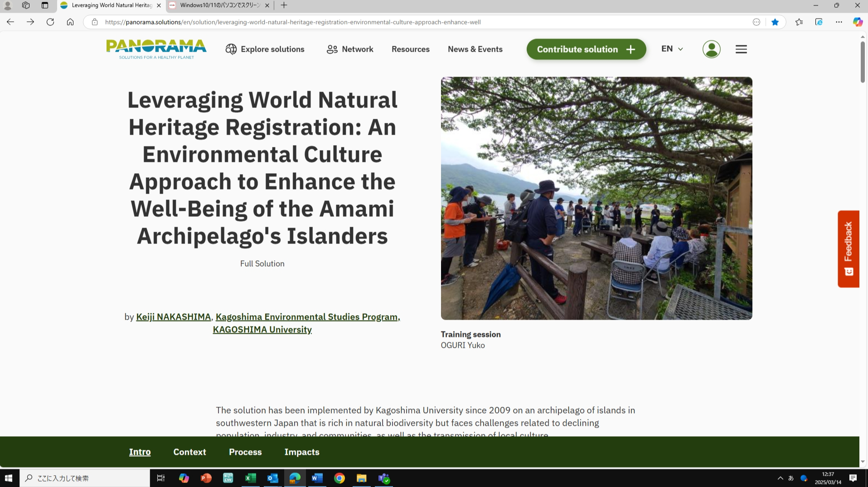This screenshot has width=868, height=487.
Task: Jump to the Context section tab
Action: point(189,452)
